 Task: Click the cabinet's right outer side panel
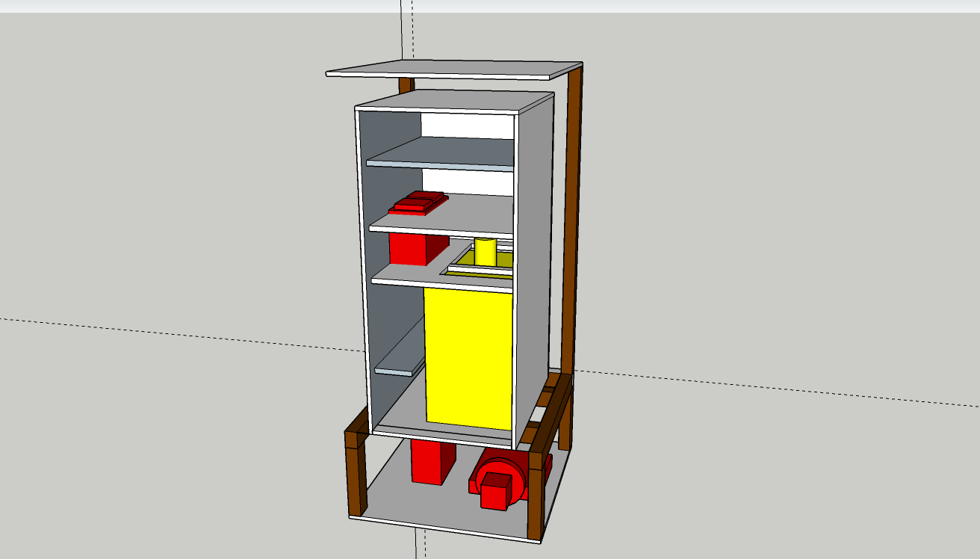coord(534,254)
